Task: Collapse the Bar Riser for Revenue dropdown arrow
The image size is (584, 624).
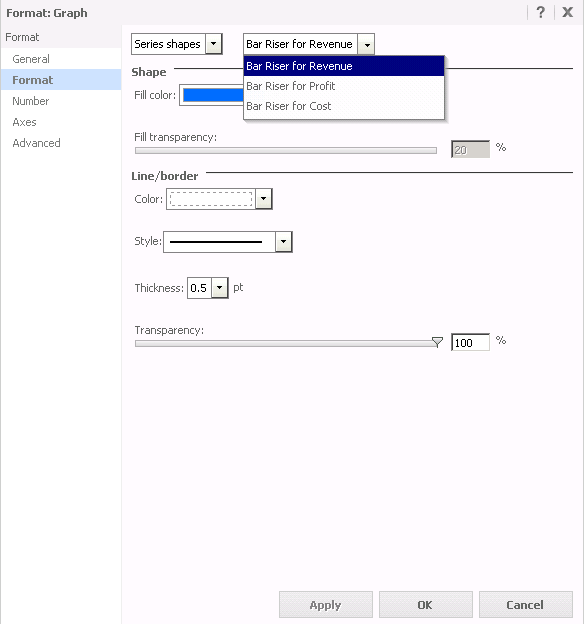Action: point(366,44)
